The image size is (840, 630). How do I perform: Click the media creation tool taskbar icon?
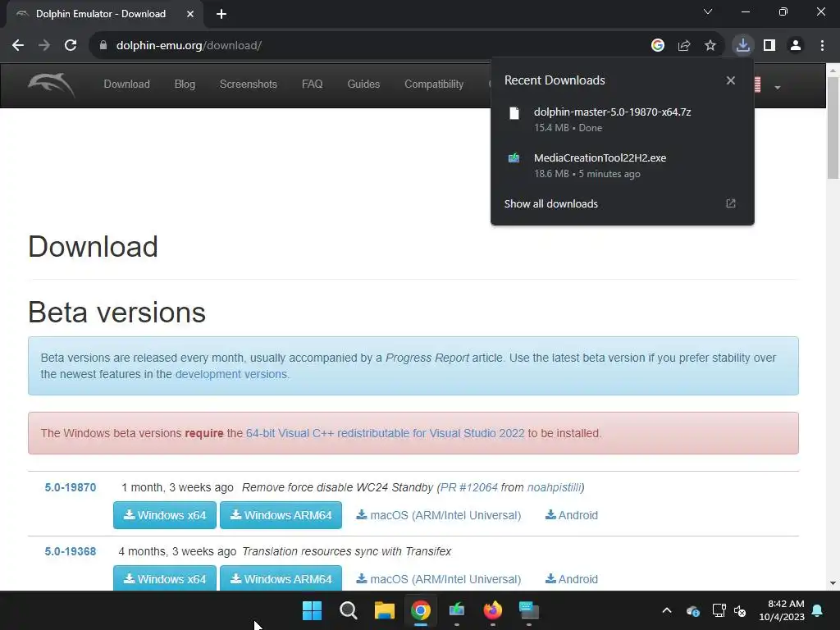[456, 610]
